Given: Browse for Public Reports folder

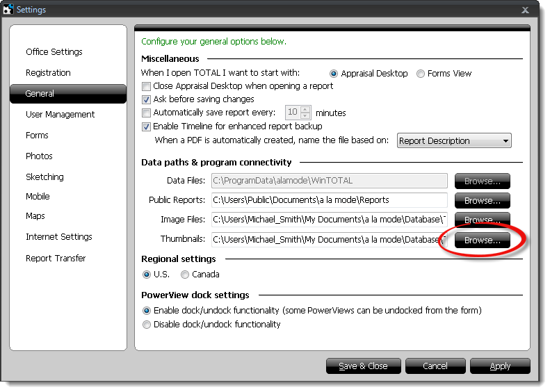Looking at the screenshot, I should [x=483, y=201].
